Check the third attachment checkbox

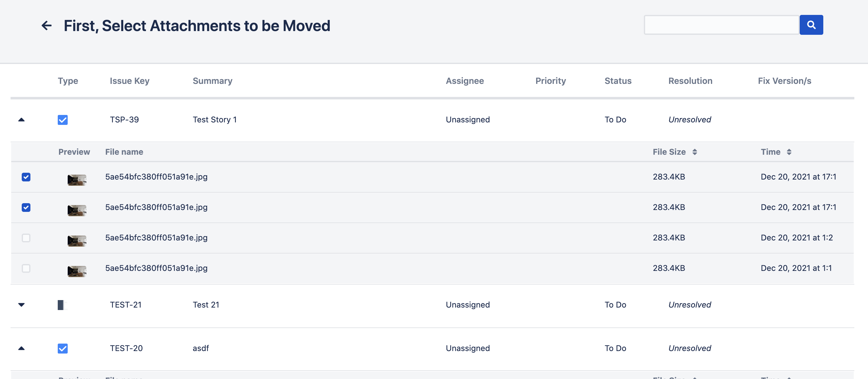(x=26, y=238)
